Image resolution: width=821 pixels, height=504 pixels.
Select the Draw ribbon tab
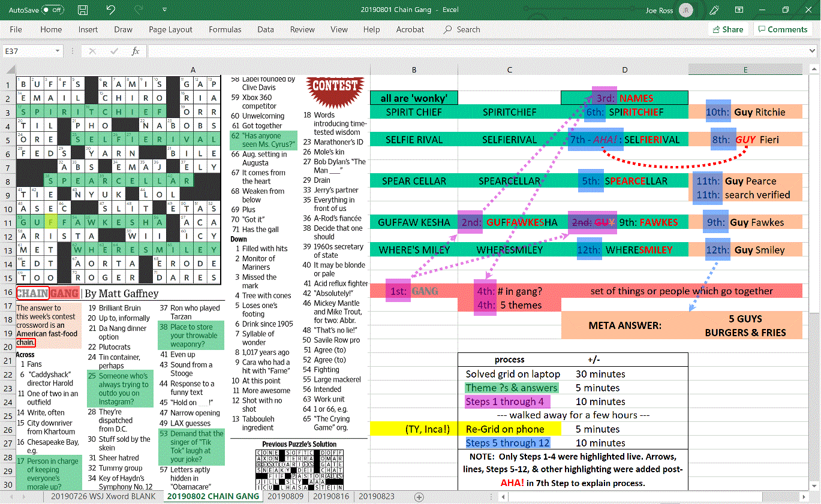coord(124,29)
